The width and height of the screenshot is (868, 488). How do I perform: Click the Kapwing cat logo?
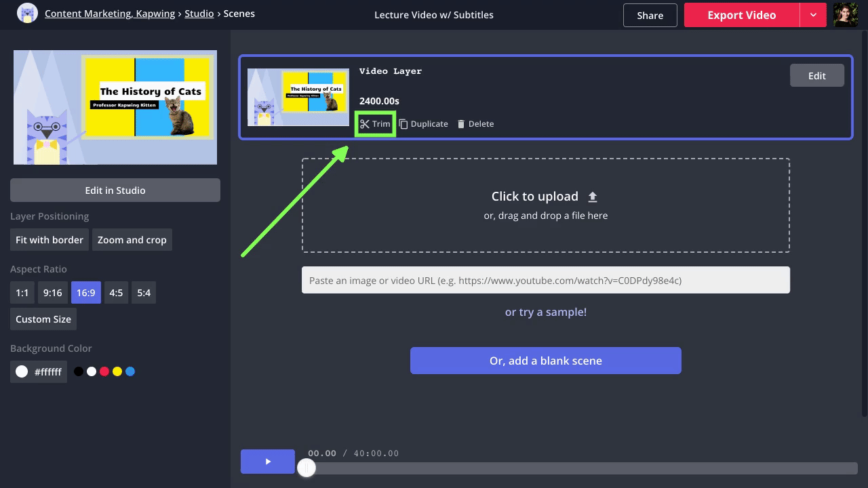click(27, 14)
